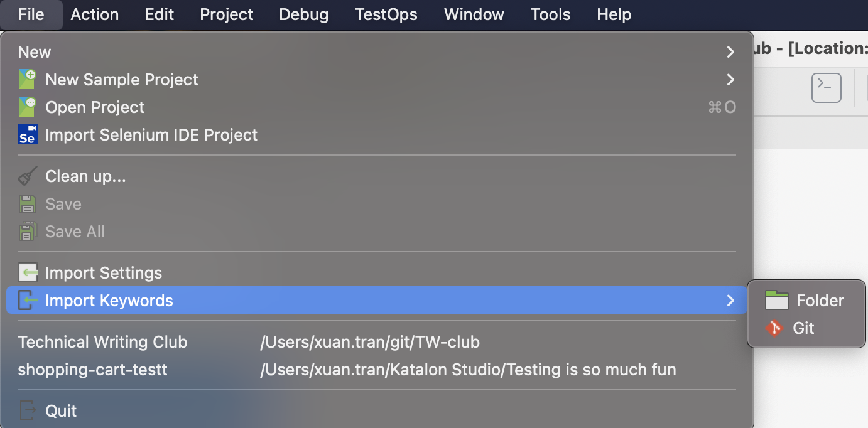Screen dimensions: 868x428
Task: Click the terminal icon in the toolbar
Action: (x=826, y=88)
